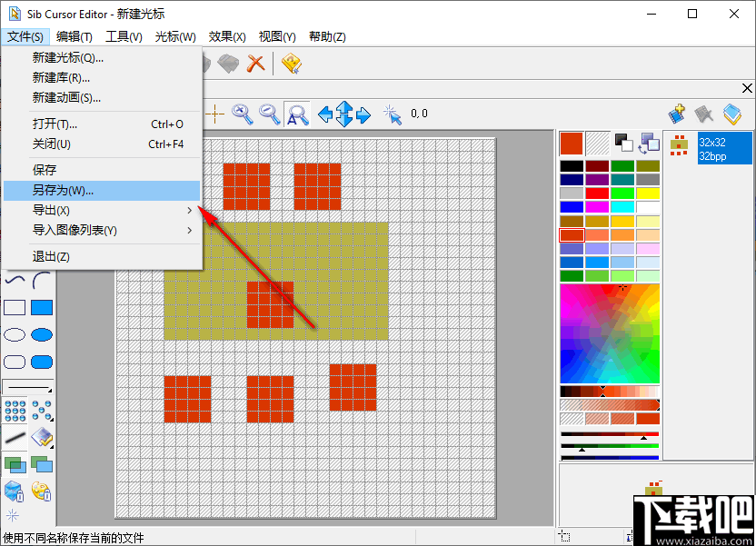This screenshot has width=756, height=546.
Task: Click the upward blue arrow shift icon
Action: point(343,106)
